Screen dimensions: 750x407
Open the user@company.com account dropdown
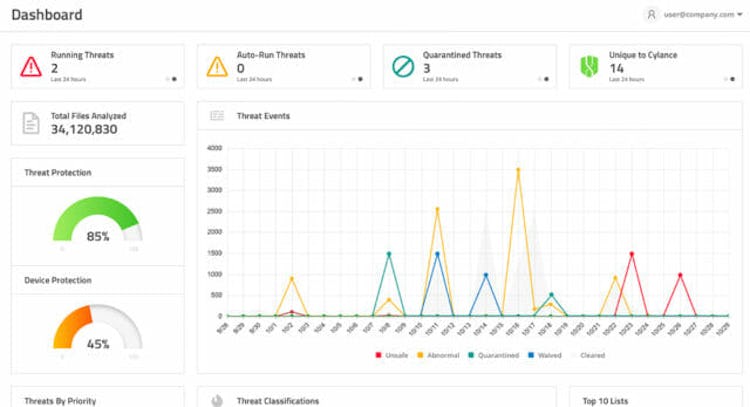click(x=703, y=15)
